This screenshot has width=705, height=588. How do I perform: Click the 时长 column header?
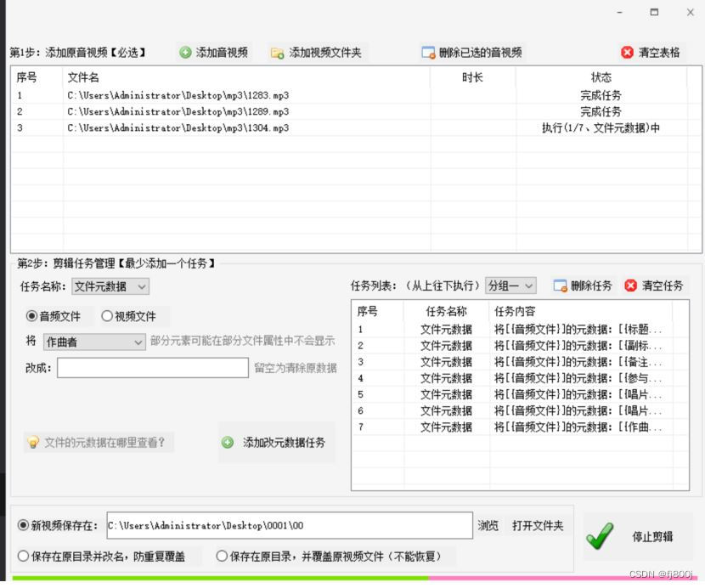tap(472, 77)
